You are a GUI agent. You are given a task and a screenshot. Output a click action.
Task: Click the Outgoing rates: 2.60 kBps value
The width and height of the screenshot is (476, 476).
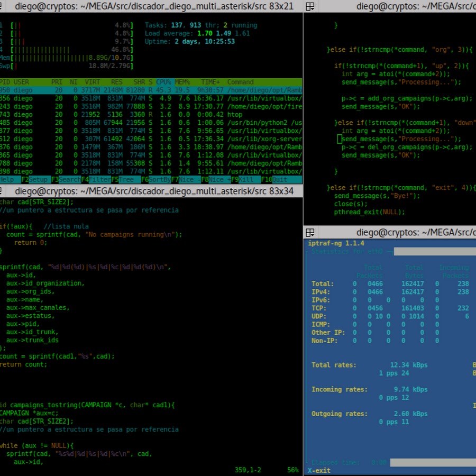pyautogui.click(x=411, y=414)
